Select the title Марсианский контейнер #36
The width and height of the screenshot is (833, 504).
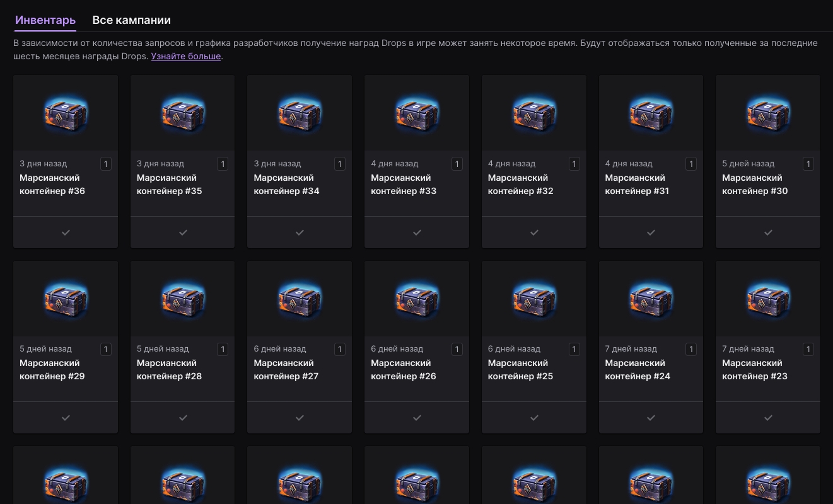[x=52, y=185]
